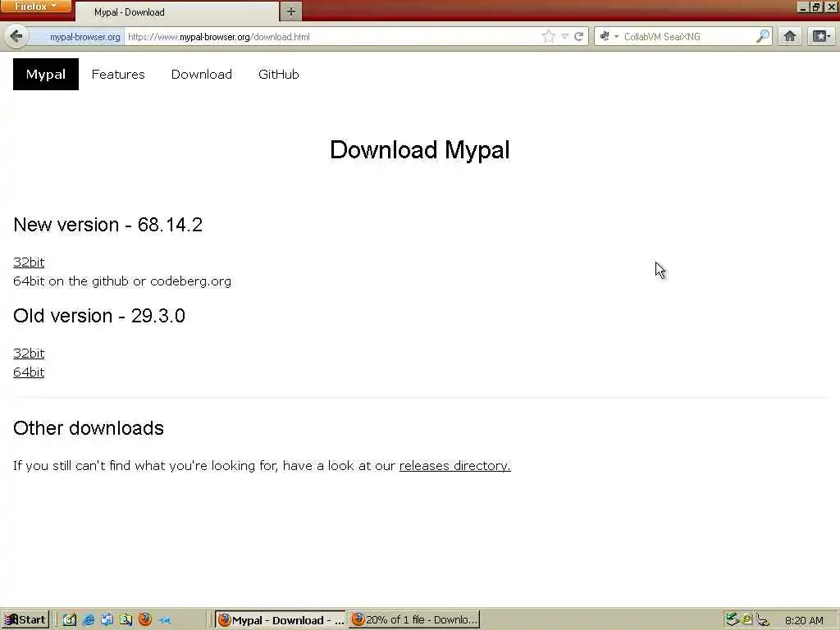Switch to Mypal - Download taskbar button
The image size is (840, 630).
281,620
